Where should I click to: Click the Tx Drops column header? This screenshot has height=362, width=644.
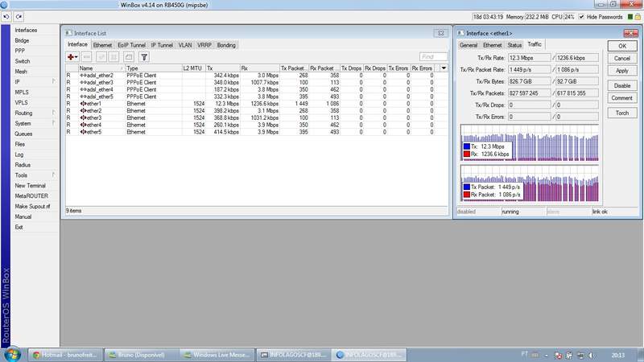351,68
